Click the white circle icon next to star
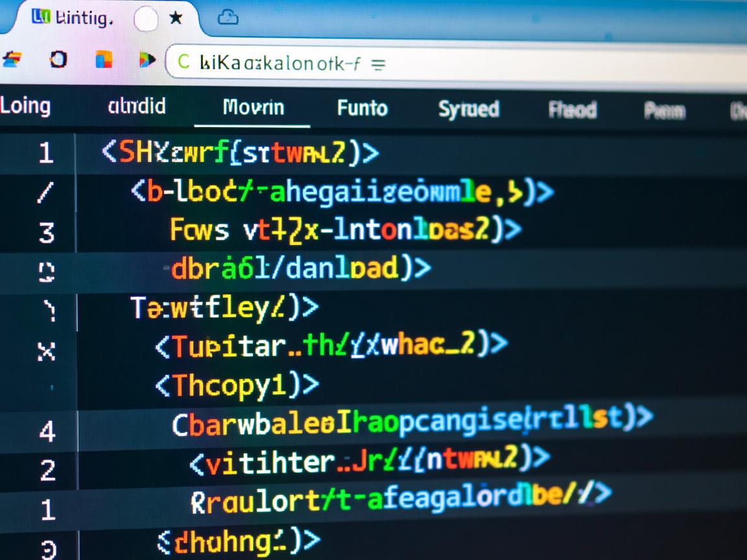747x560 pixels. coord(146,20)
